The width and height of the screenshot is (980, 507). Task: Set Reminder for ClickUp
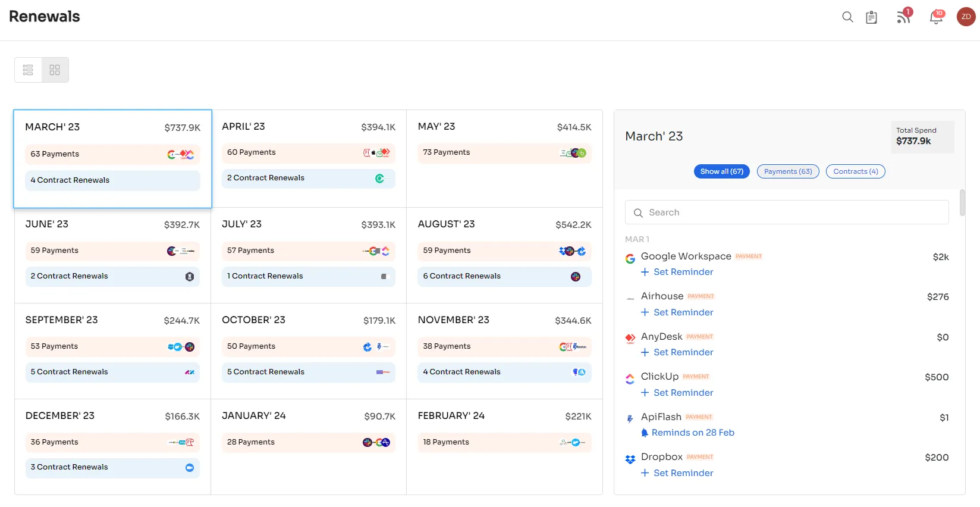point(677,393)
